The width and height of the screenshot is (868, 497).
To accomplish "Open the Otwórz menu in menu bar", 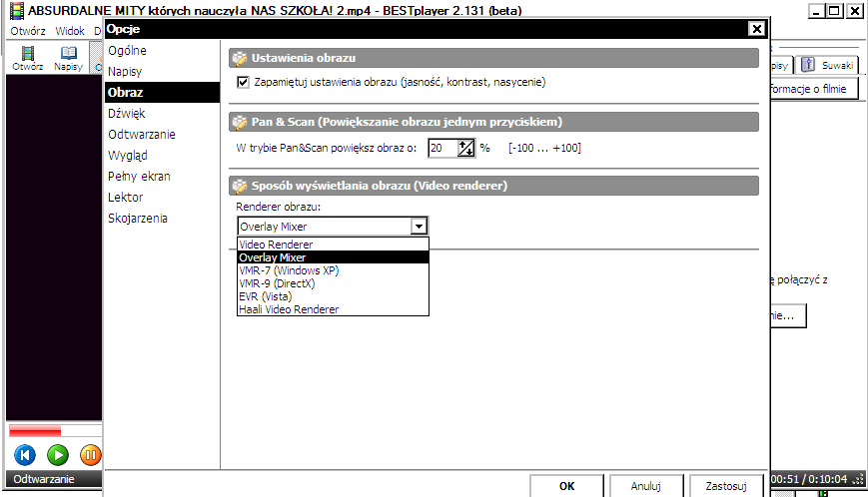I will point(28,31).
